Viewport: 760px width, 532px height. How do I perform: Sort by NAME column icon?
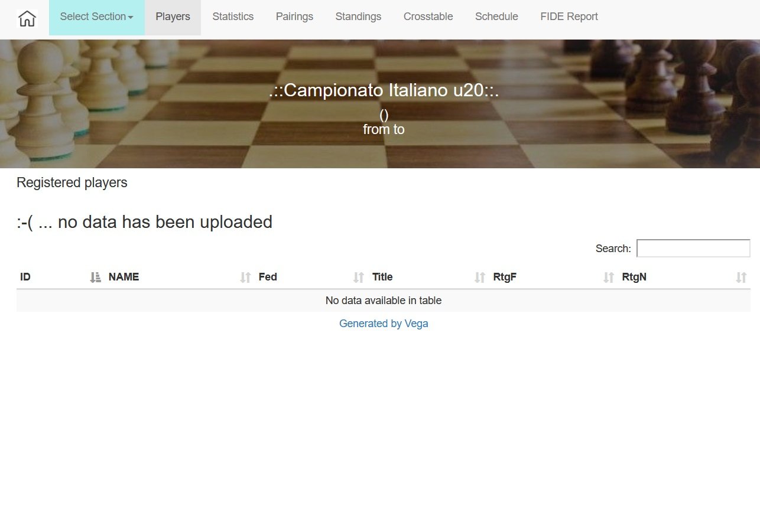246,278
